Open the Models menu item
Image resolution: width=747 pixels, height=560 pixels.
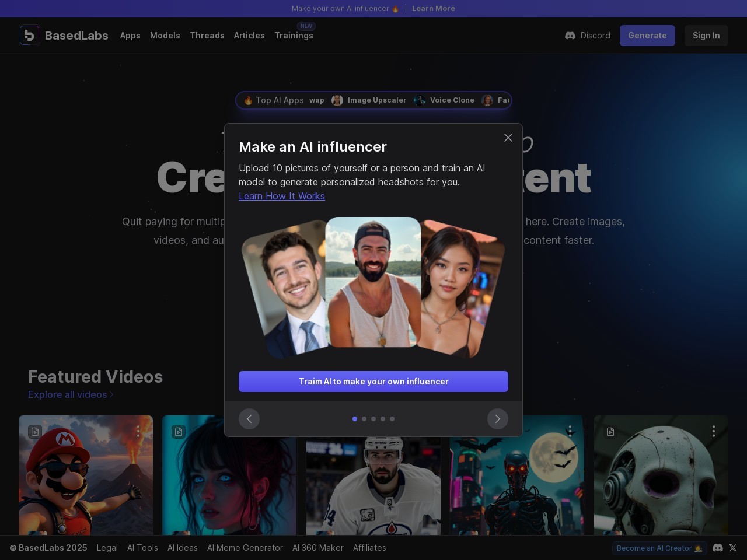tap(165, 36)
